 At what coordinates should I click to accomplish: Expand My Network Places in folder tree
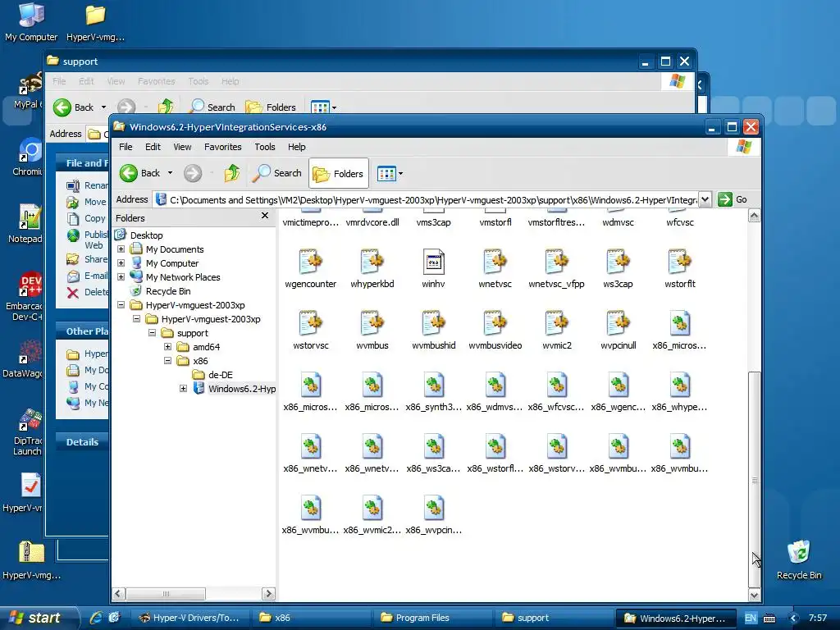click(x=121, y=277)
